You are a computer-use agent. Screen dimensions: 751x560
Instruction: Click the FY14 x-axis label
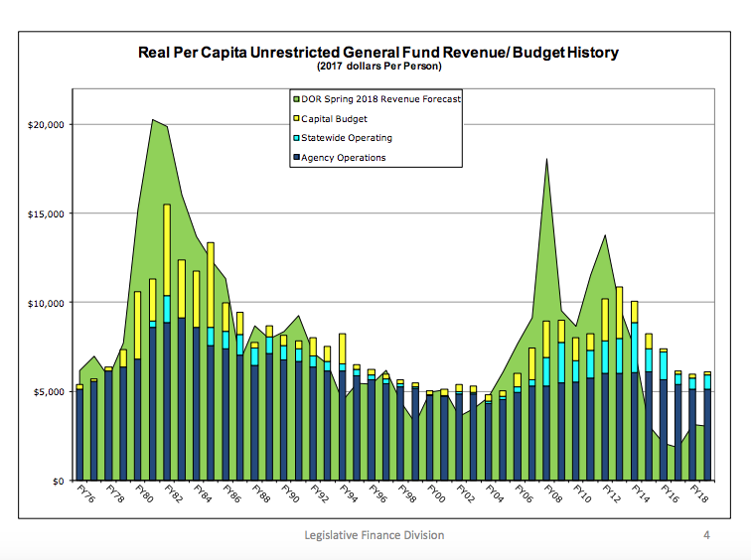(641, 493)
